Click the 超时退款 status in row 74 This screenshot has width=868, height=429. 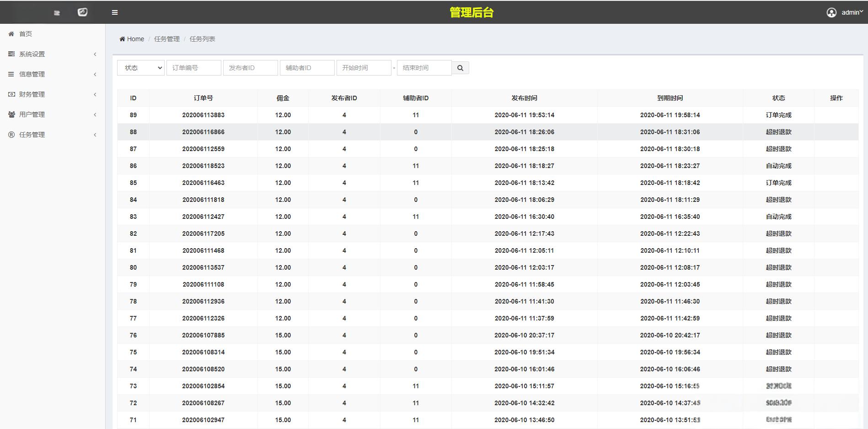tap(779, 369)
